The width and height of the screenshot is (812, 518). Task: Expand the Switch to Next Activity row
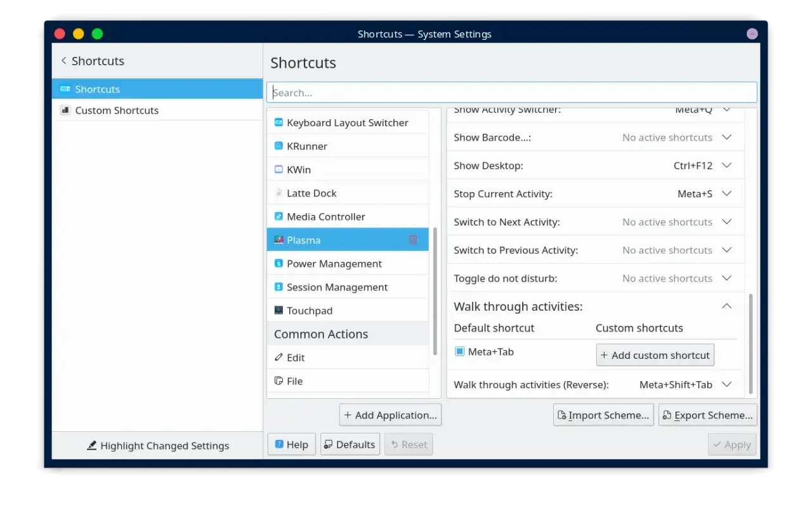click(x=727, y=222)
